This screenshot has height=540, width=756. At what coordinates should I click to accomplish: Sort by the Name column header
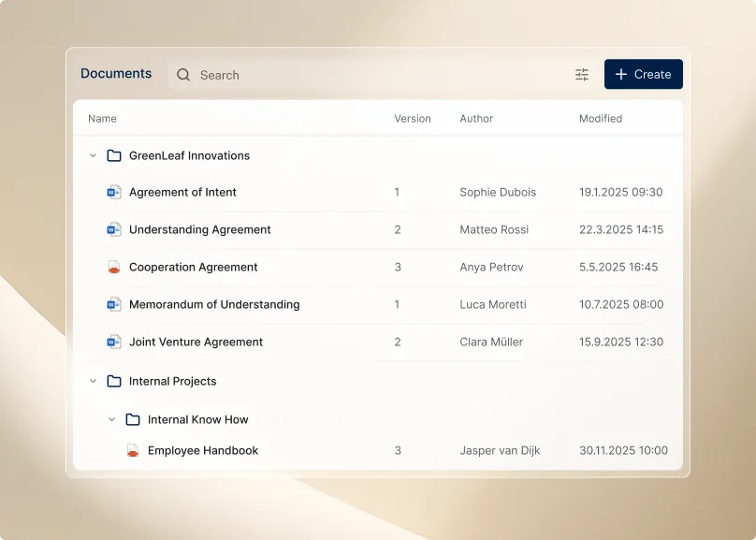(x=102, y=119)
